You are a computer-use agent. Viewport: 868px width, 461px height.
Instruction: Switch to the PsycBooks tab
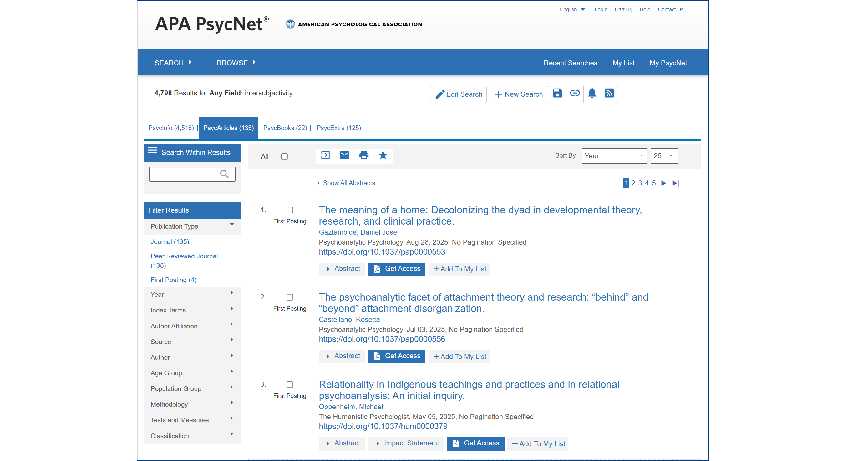(x=285, y=128)
